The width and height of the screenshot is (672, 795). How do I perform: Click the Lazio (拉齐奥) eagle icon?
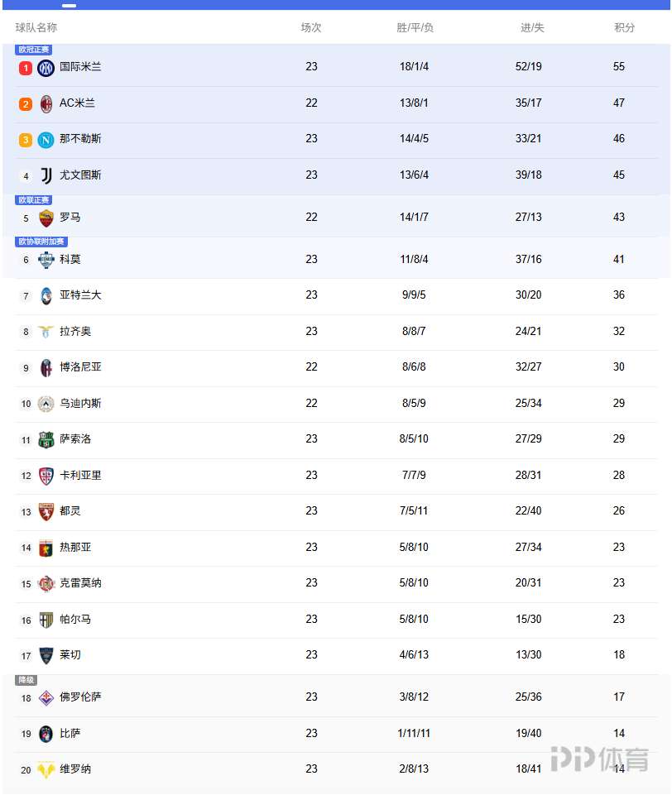(x=46, y=332)
